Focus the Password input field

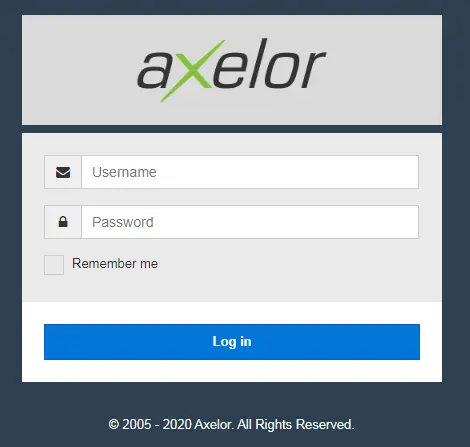[250, 222]
